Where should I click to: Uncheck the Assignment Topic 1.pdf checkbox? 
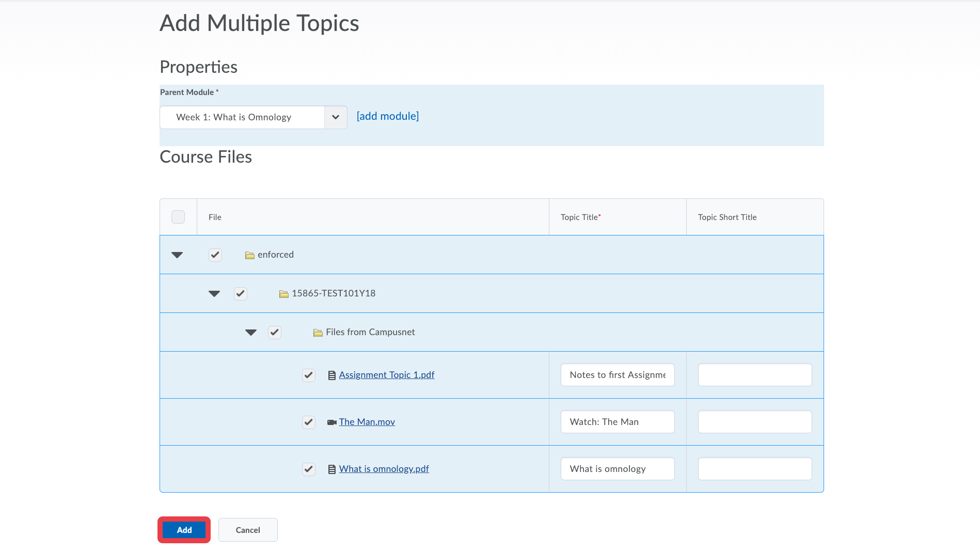click(309, 375)
